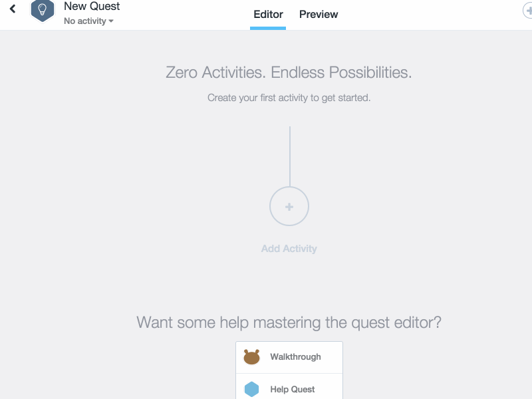This screenshot has width=532, height=399.
Task: Click the Zero Activities. Endless Possibilities. heading
Action: tap(289, 72)
